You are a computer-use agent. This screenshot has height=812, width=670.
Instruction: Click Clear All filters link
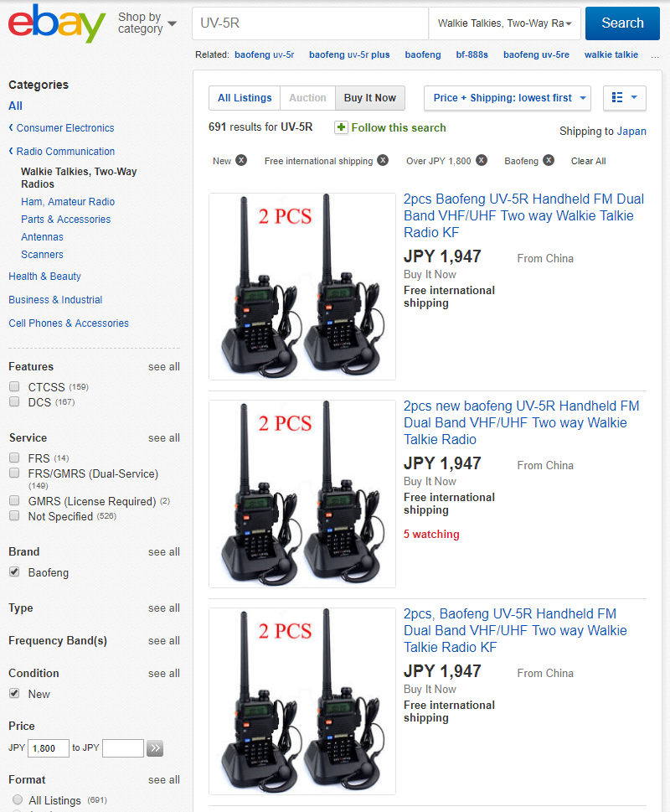(x=588, y=161)
